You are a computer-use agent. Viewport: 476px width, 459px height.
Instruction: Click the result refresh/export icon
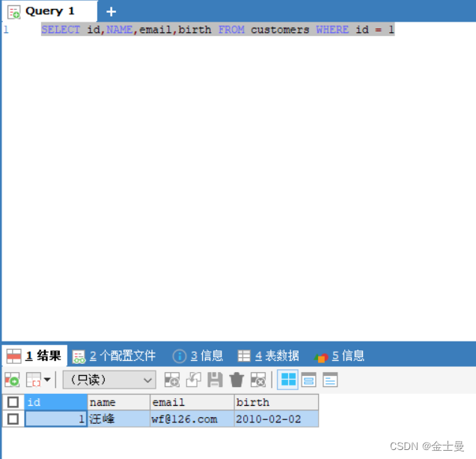click(x=12, y=380)
